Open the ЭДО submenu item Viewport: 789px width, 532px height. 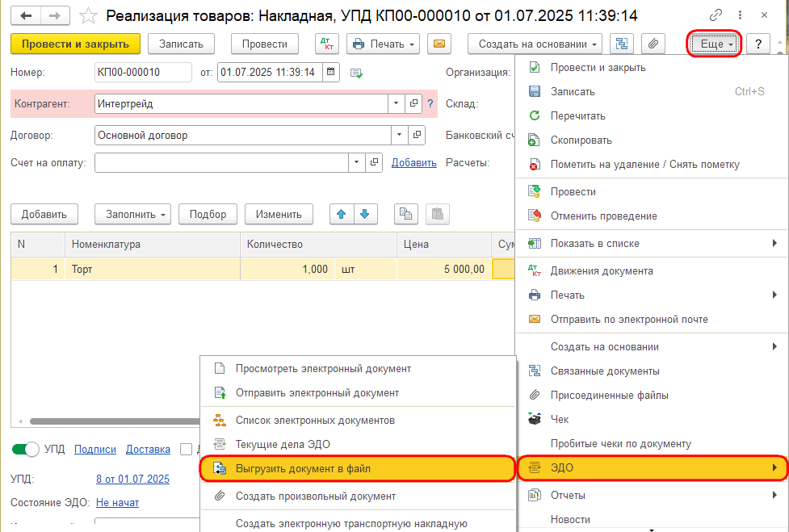pyautogui.click(x=652, y=468)
